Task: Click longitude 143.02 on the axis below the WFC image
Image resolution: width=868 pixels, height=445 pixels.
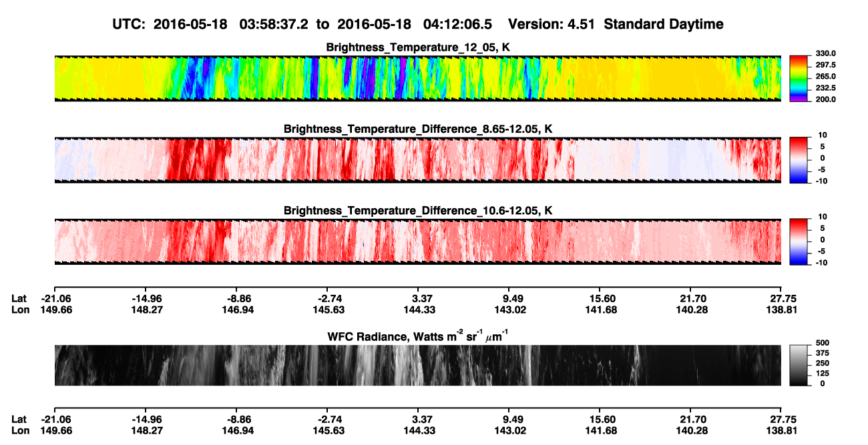Action: 509,430
